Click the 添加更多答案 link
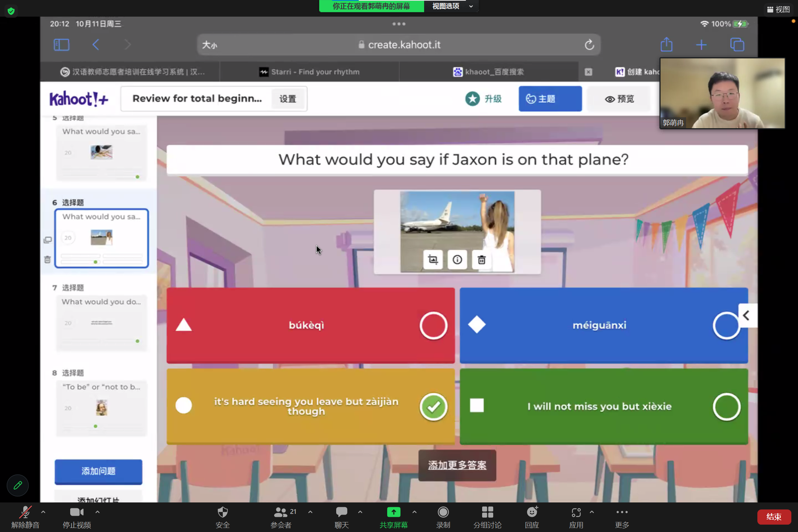 point(457,465)
